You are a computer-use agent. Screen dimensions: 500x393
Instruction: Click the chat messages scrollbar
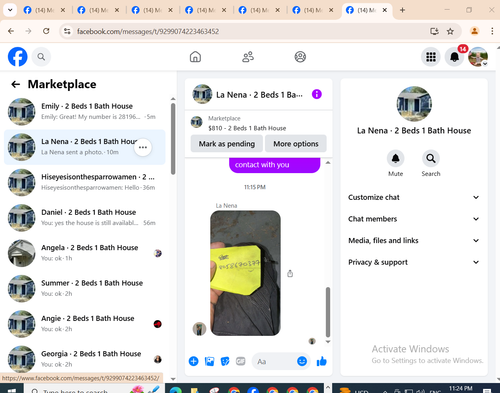[x=328, y=312]
